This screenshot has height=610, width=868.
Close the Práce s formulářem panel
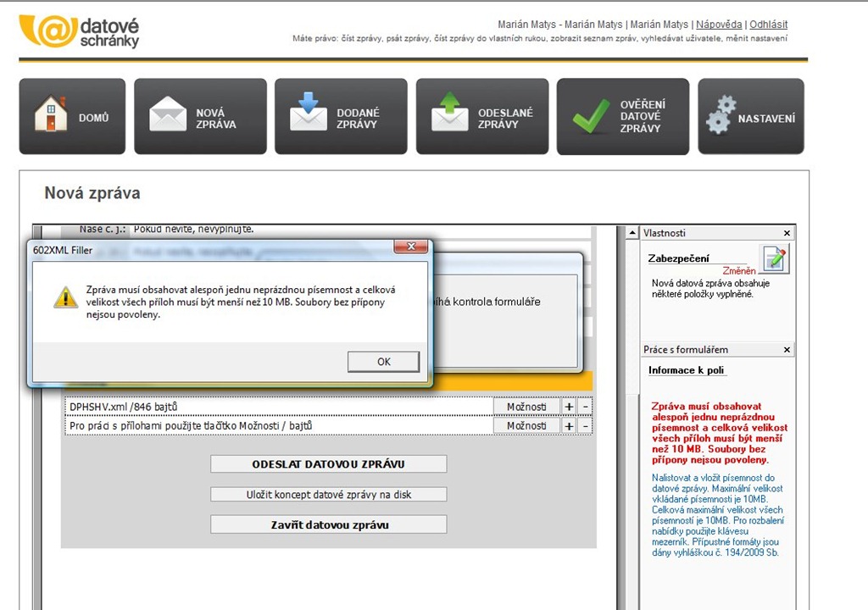point(787,350)
